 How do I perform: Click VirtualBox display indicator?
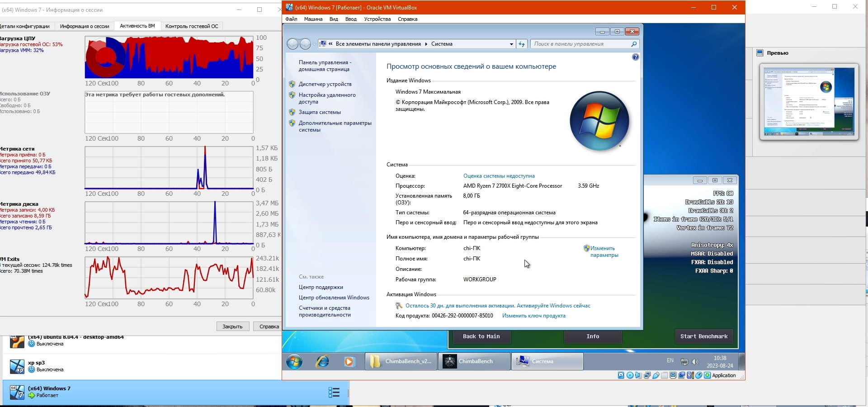(x=673, y=375)
